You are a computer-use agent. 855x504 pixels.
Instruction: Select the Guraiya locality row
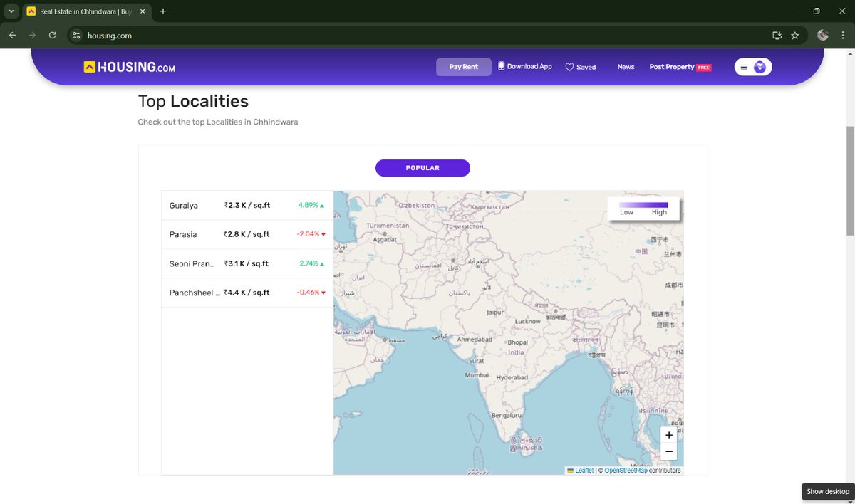247,206
